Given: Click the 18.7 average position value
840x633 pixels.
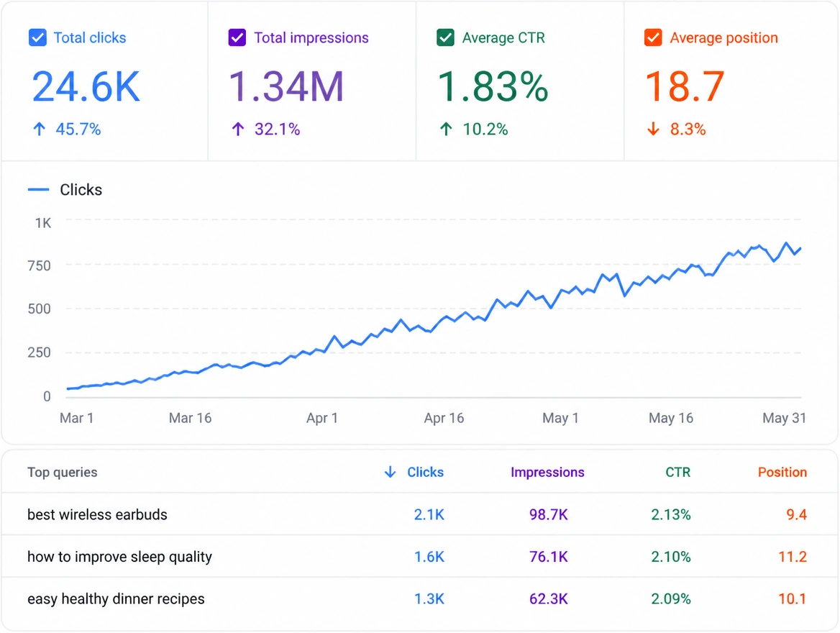Looking at the screenshot, I should coord(685,86).
